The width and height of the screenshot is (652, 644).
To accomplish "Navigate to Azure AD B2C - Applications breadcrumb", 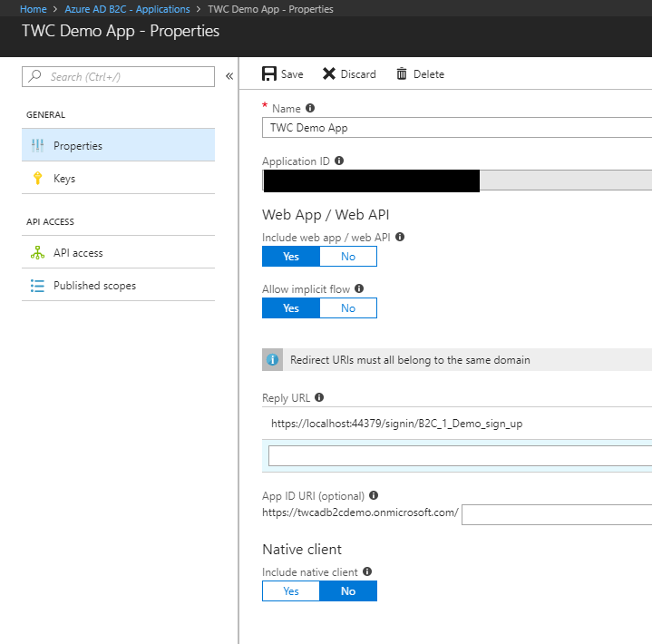I will pyautogui.click(x=127, y=9).
